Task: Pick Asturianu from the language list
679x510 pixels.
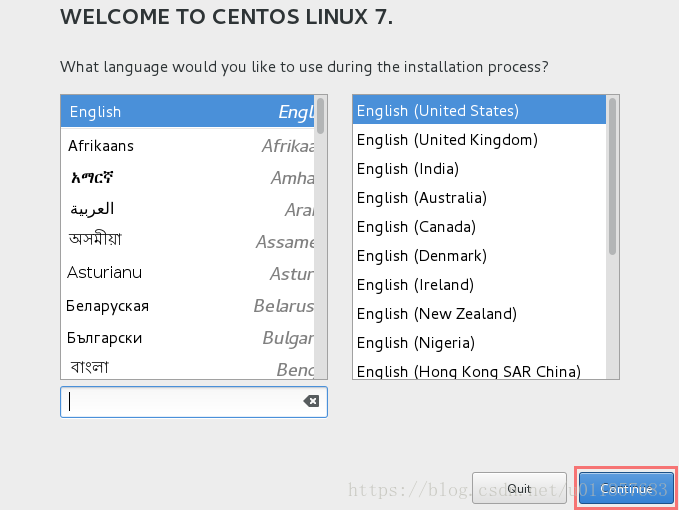Action: pyautogui.click(x=188, y=273)
